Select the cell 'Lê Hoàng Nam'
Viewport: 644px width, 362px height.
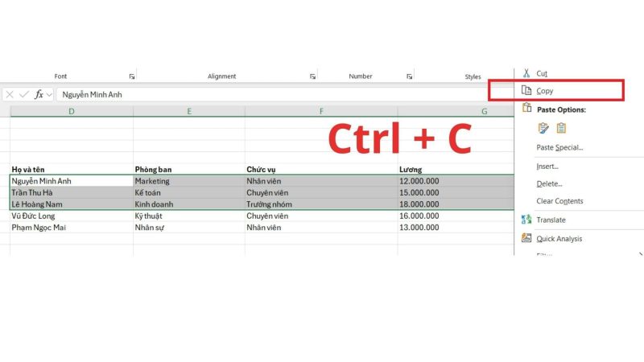tap(72, 204)
